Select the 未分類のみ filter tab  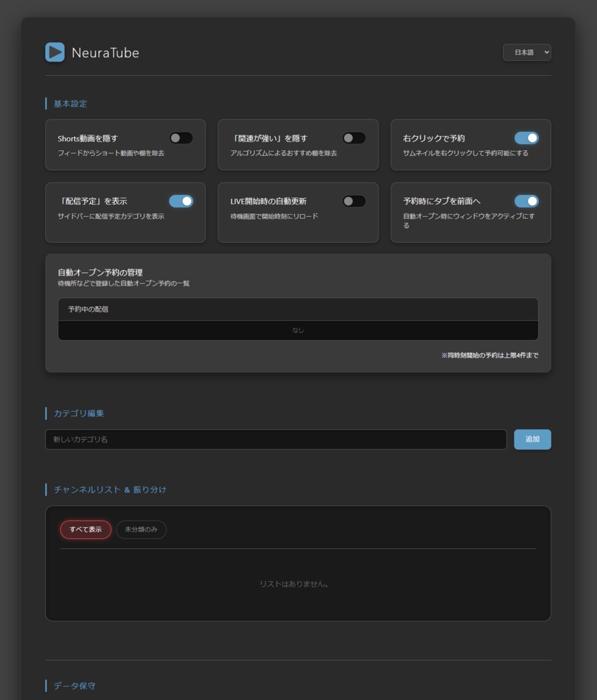coord(141,530)
